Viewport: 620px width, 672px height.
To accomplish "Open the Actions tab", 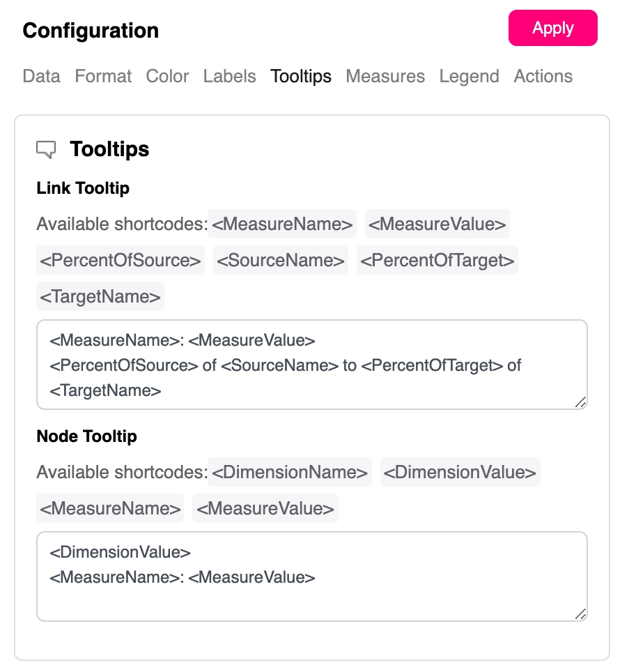I will coord(543,76).
